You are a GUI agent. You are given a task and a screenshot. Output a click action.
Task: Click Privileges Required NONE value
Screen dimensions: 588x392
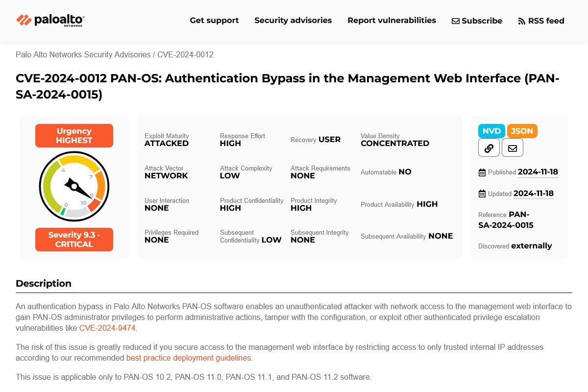click(x=157, y=240)
